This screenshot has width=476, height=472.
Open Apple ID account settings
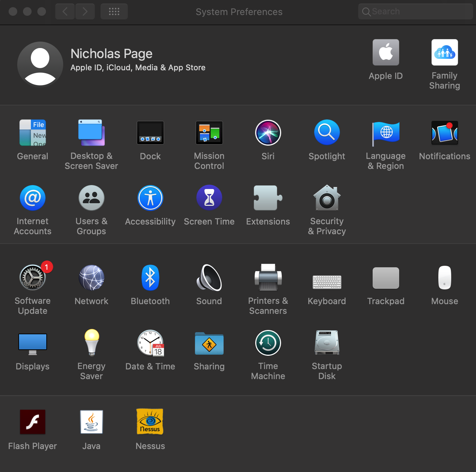(386, 53)
